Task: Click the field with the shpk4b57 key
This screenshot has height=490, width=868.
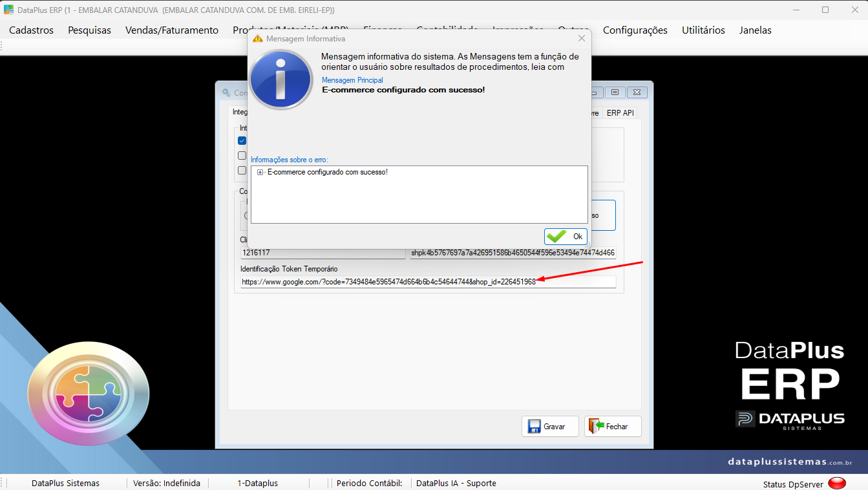Action: click(513, 253)
